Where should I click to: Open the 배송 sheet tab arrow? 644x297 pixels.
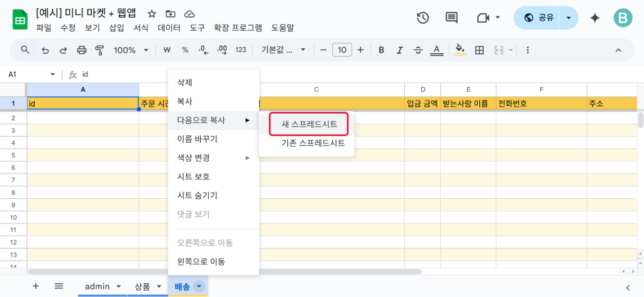coord(199,286)
